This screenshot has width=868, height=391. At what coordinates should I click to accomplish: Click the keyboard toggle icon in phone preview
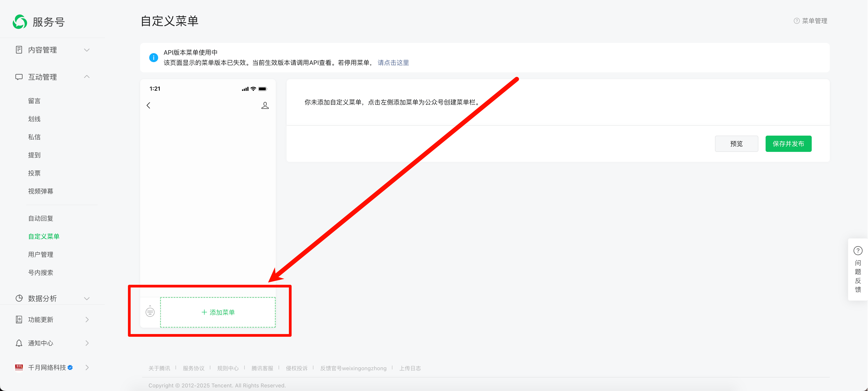tap(150, 312)
